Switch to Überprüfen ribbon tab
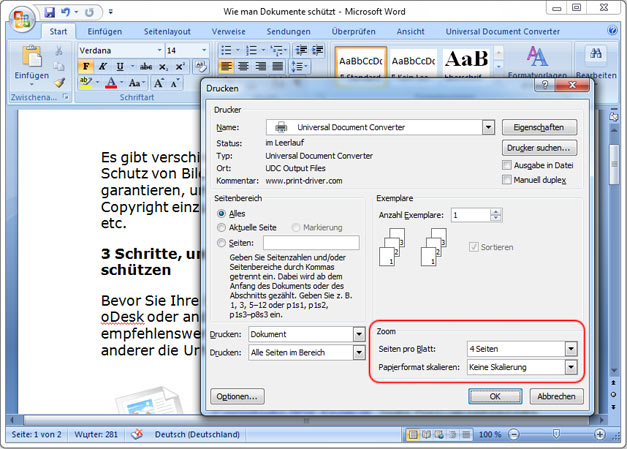This screenshot has height=449, width=627. pos(353,32)
